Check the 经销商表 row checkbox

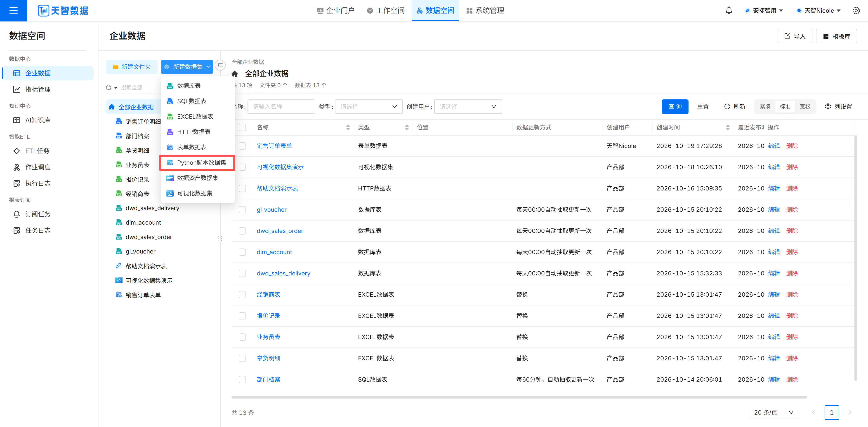click(242, 294)
